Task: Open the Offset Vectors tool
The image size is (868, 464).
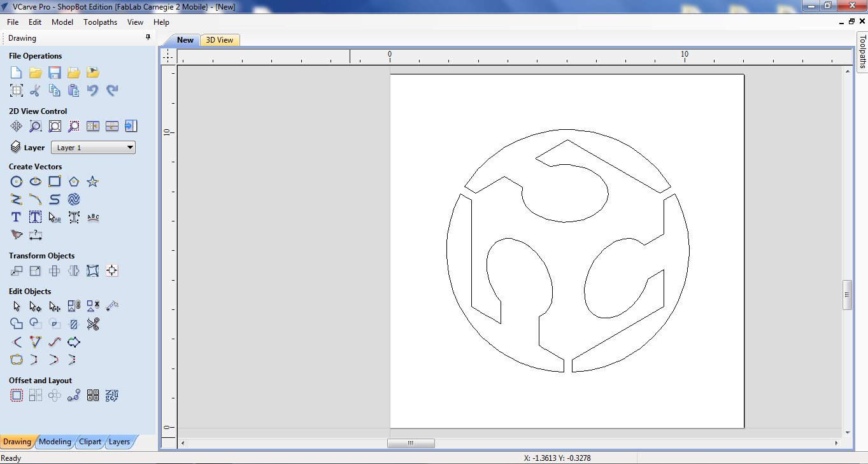Action: (x=17, y=396)
